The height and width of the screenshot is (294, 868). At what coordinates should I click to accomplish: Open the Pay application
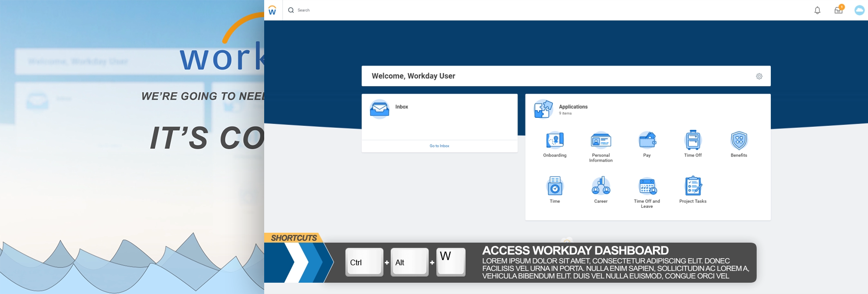647,145
